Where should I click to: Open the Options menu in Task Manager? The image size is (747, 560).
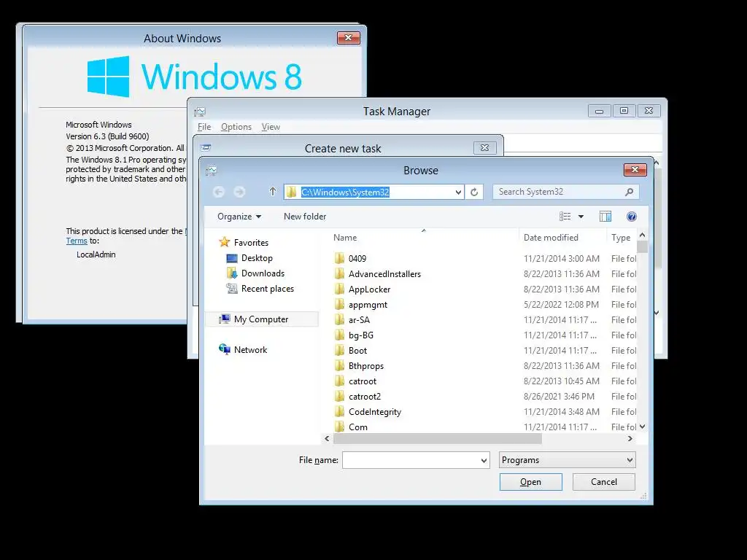pos(236,127)
